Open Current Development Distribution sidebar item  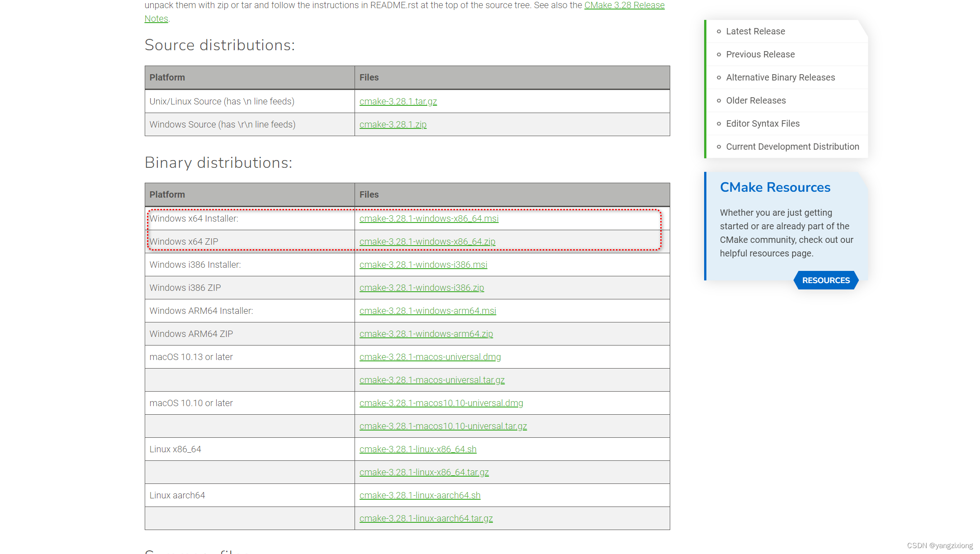[792, 147]
